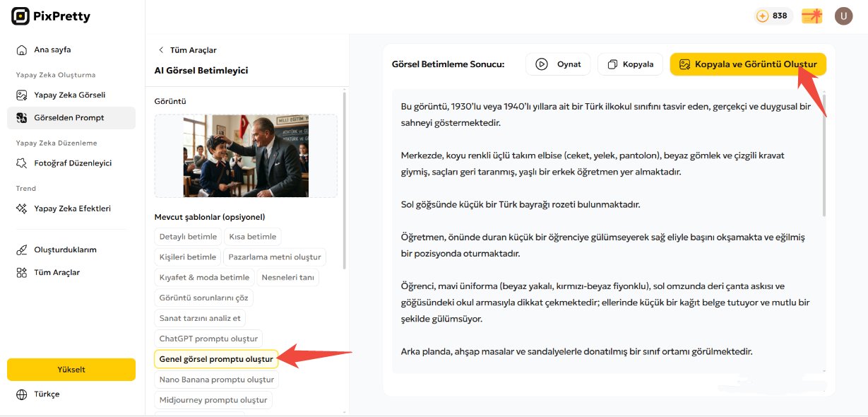
Task: Open Yapay Zeka Efektleri using its icon
Action: tap(20, 208)
